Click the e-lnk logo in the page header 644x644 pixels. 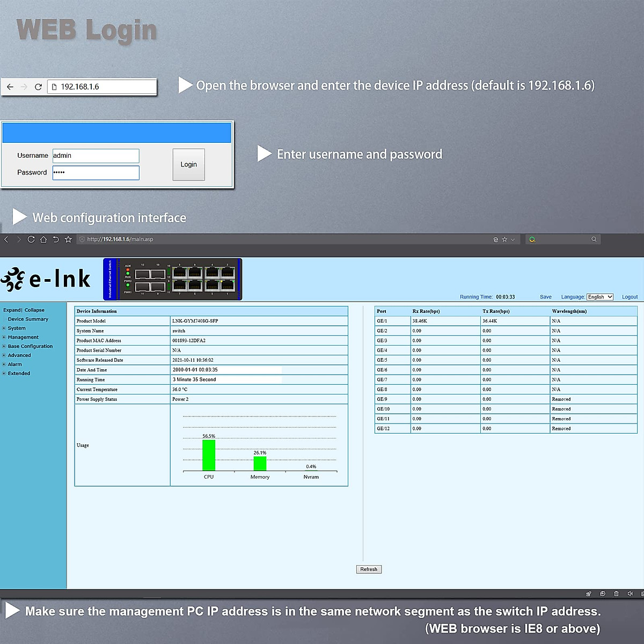point(46,279)
